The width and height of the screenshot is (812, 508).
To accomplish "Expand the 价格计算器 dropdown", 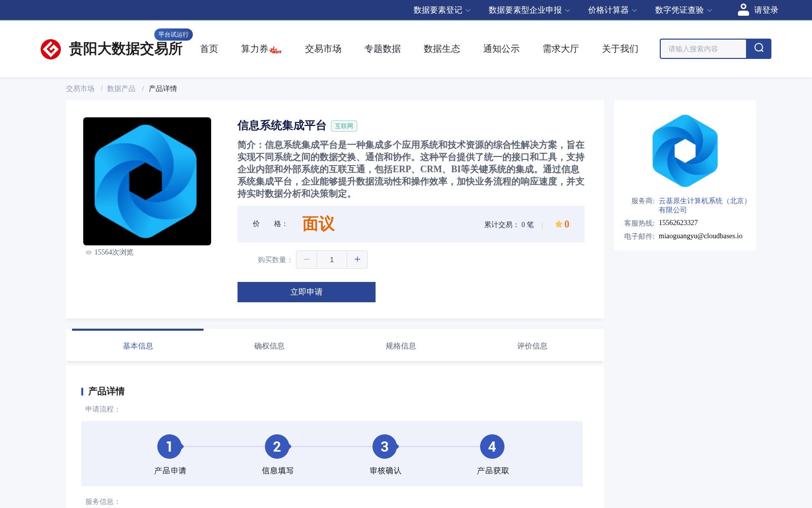I will pos(613,10).
